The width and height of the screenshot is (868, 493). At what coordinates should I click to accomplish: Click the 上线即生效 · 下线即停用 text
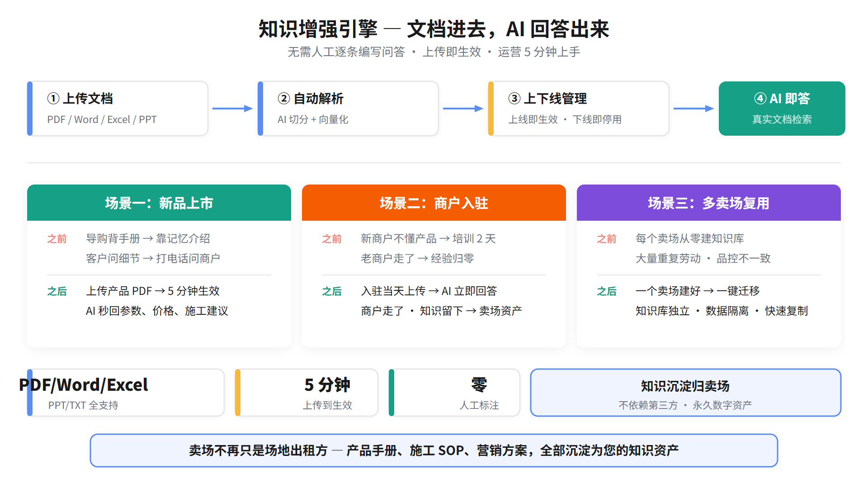coord(565,119)
